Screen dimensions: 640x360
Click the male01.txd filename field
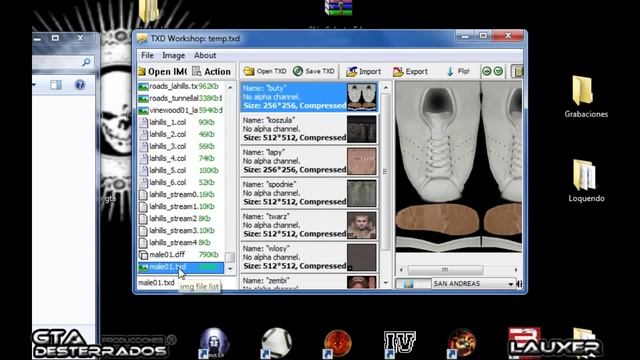[186, 283]
